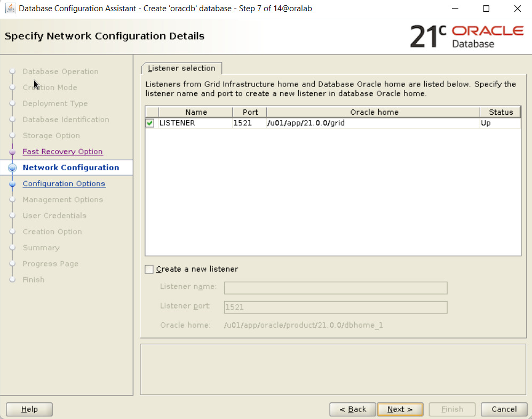Enable the Create a new listener checkbox
Screen dimensions: 532x419
149,270
